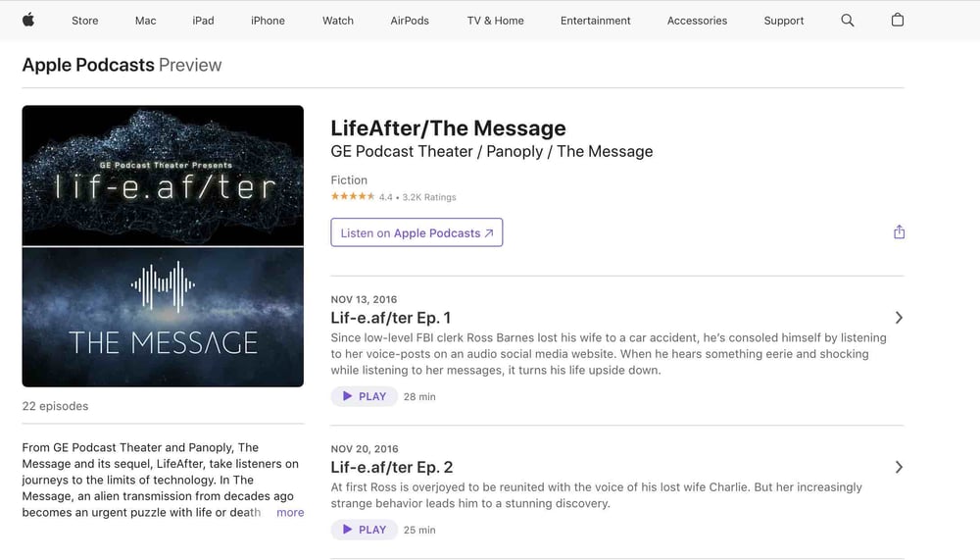The image size is (980, 560).
Task: Open the iPhone menu
Action: click(x=269, y=21)
